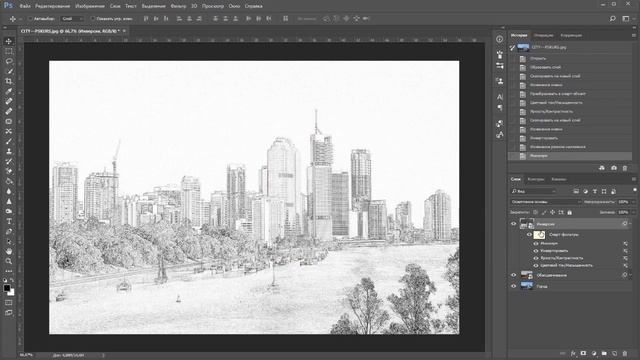Open the Изображение menu

click(x=90, y=6)
